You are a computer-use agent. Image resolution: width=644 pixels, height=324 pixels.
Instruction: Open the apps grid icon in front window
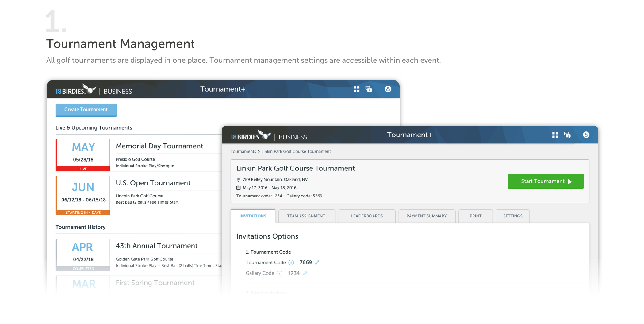point(555,135)
